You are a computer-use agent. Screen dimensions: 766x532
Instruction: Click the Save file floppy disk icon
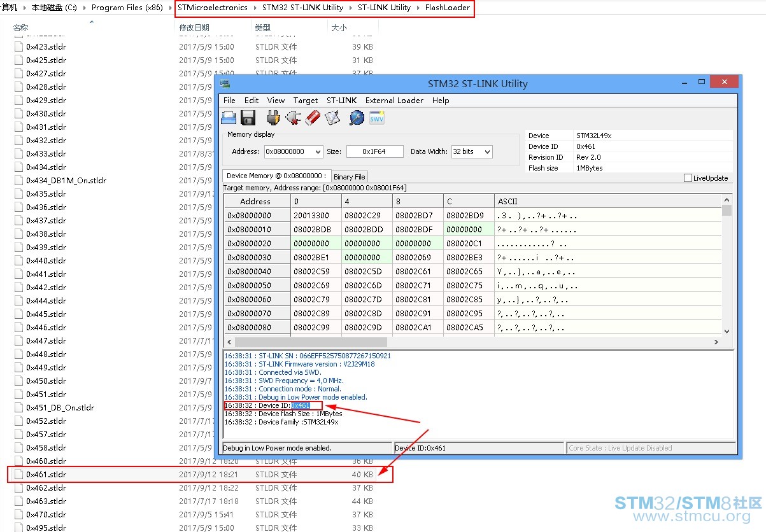click(248, 118)
